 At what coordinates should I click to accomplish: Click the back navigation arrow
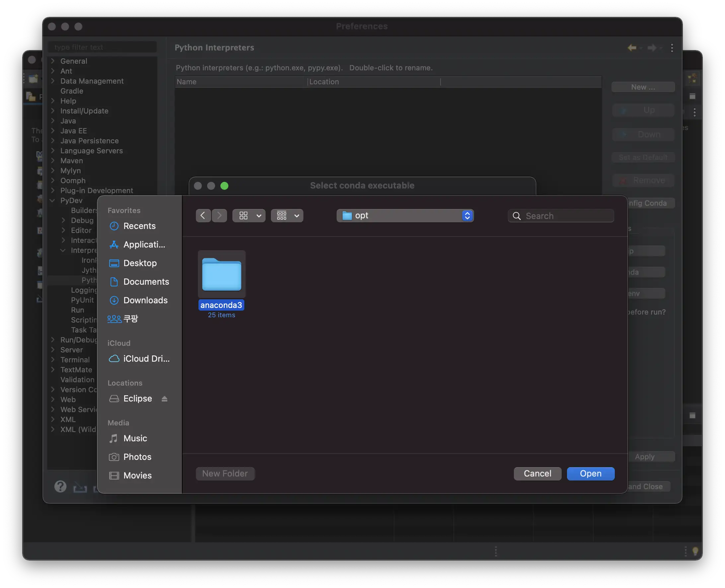pos(203,216)
